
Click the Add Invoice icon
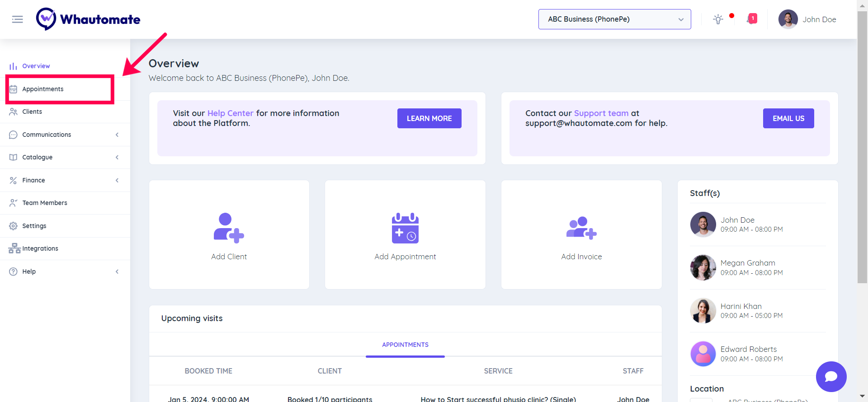[x=581, y=228]
